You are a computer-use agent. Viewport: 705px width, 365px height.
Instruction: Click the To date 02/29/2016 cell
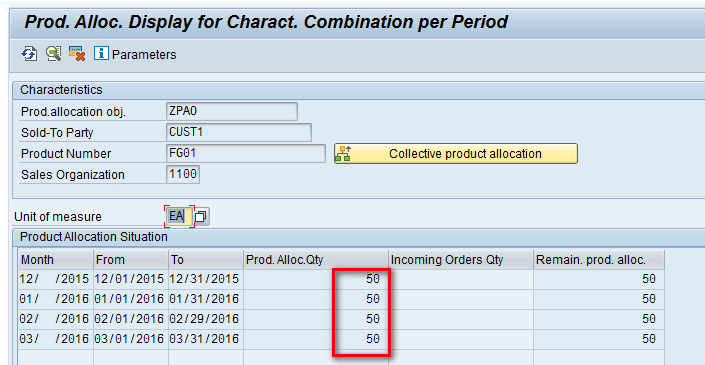pos(206,319)
